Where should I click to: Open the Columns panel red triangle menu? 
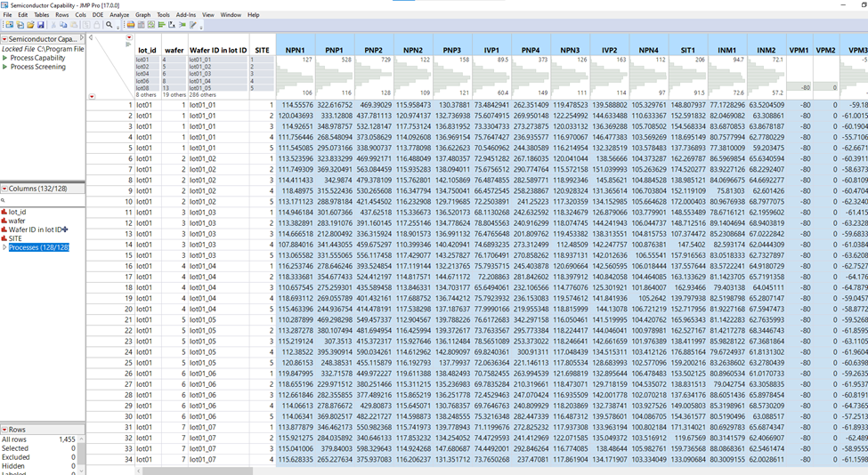point(4,189)
